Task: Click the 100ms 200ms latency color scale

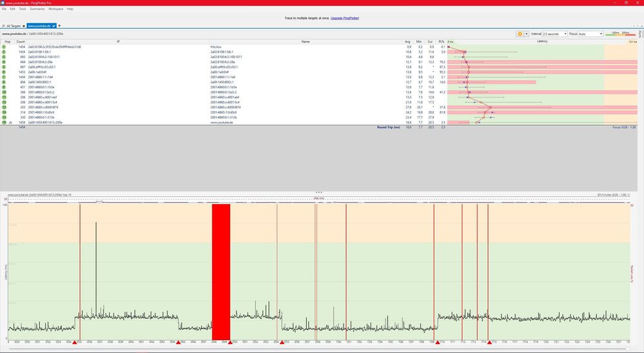Action: pyautogui.click(x=621, y=34)
